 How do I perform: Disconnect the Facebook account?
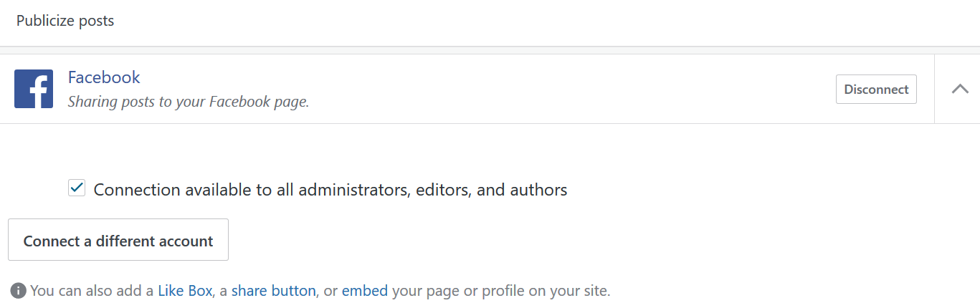point(876,90)
